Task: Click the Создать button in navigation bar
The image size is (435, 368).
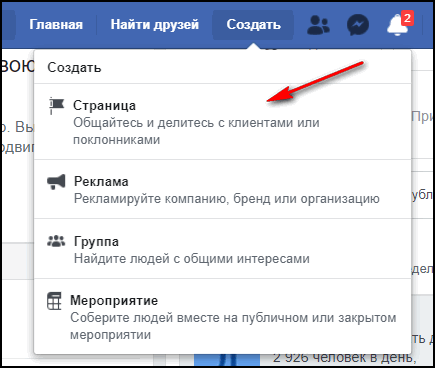Action: [253, 25]
